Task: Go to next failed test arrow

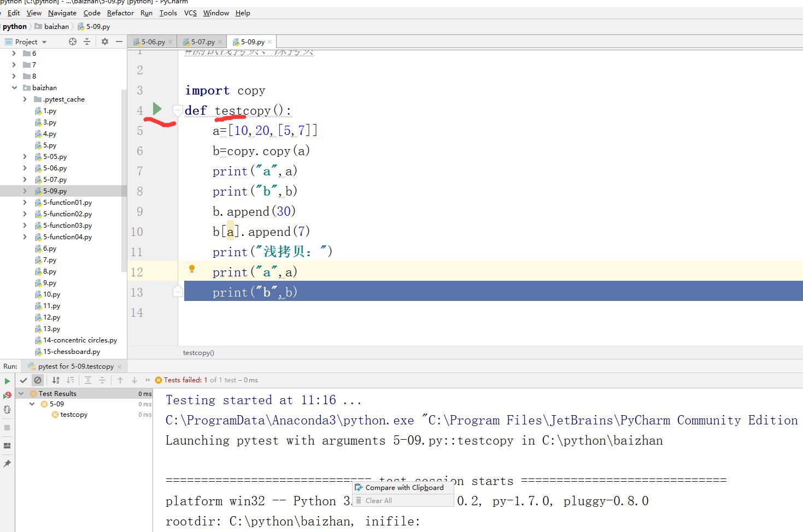Action: pyautogui.click(x=134, y=380)
